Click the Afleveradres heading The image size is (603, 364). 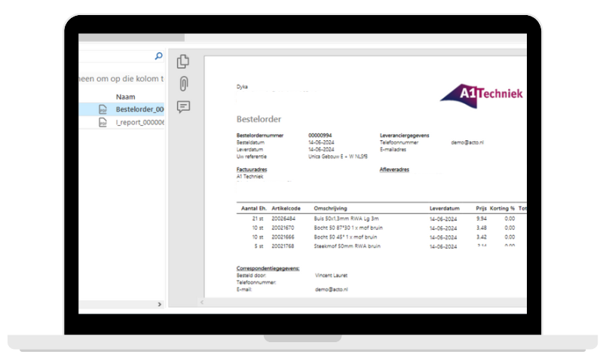pyautogui.click(x=394, y=170)
